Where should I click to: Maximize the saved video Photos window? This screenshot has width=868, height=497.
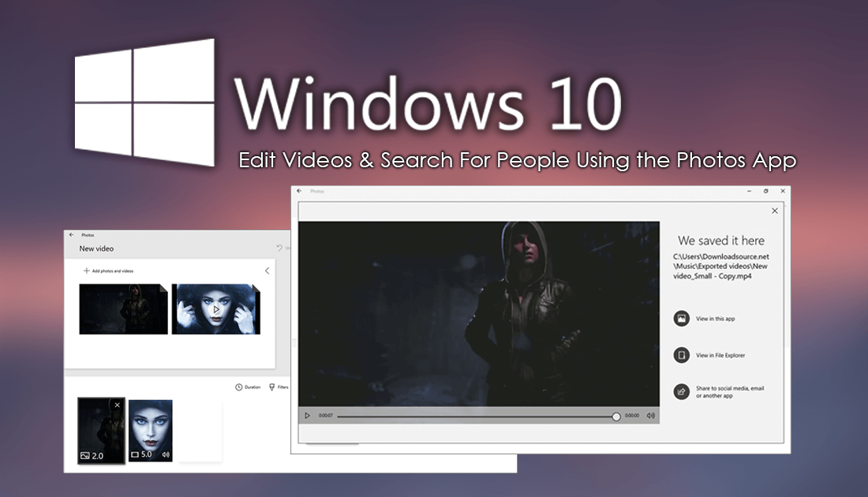tap(766, 191)
